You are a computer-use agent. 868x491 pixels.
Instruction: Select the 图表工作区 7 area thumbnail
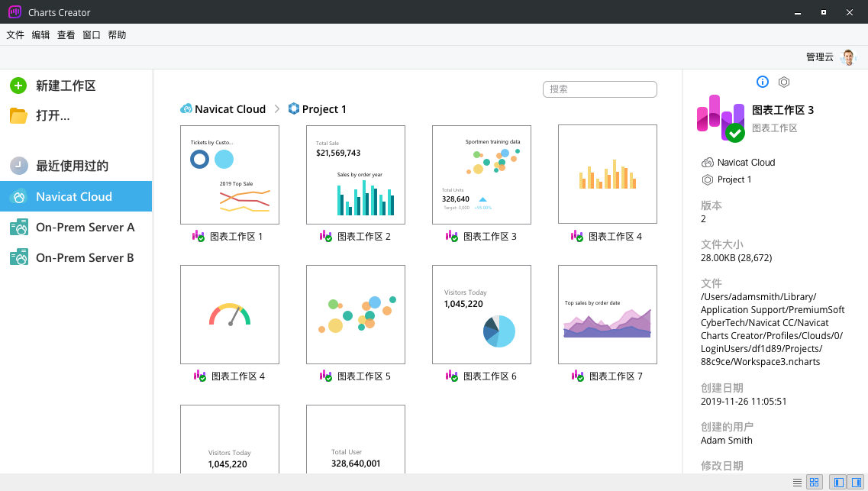point(607,315)
